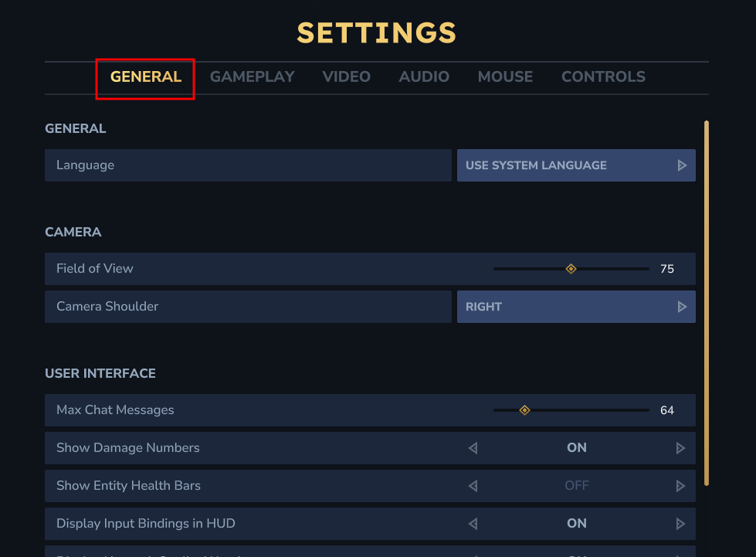The height and width of the screenshot is (557, 756).
Task: Switch to the Gameplay tab
Action: point(253,77)
